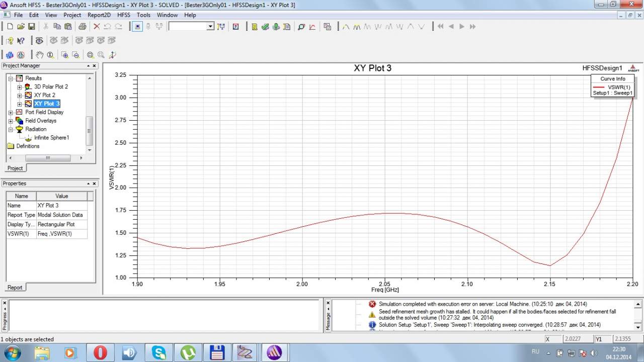Click the eye visibility toolbar icon
Screen dimensions: 644x362
39,41
